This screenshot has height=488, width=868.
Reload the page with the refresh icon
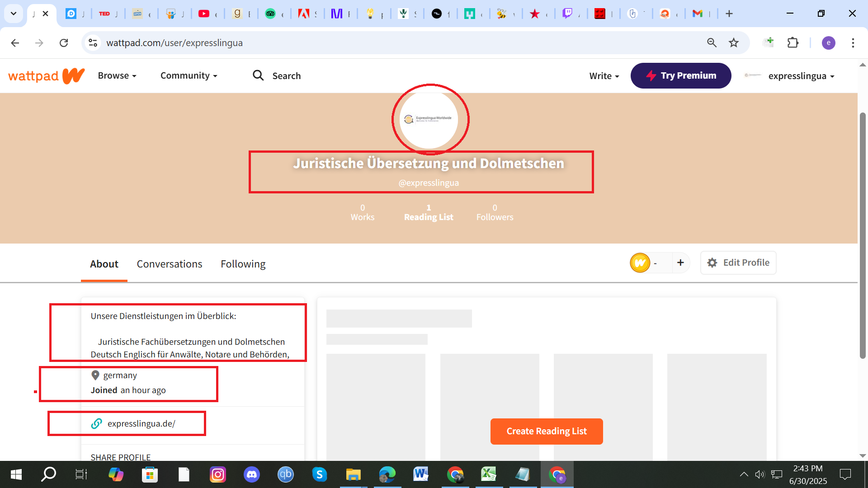tap(64, 43)
